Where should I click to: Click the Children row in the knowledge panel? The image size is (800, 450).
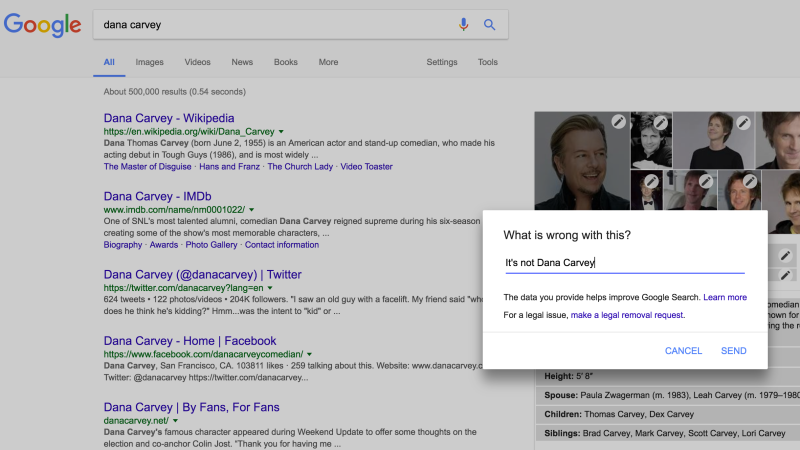668,414
